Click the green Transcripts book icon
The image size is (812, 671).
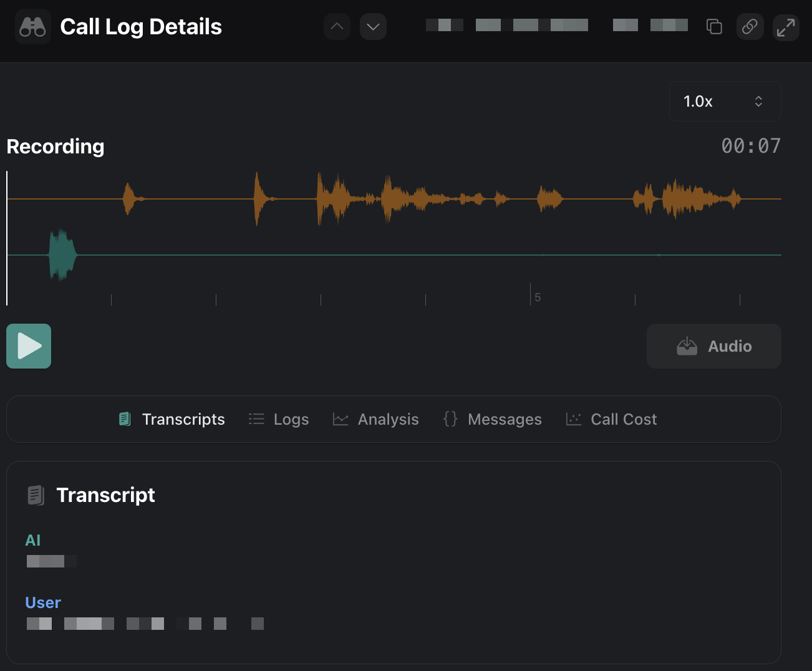[x=124, y=418]
